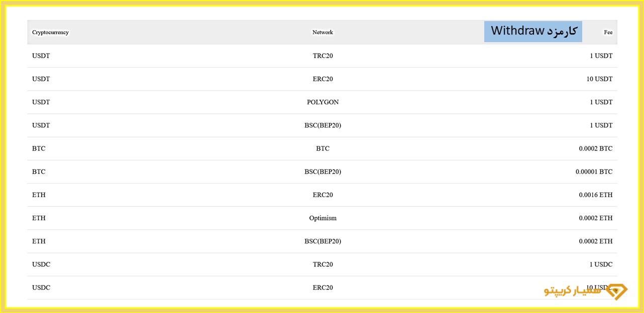Screen dimensions: 644x313
Task: Click the 0.0002 BTC fee value
Action: (x=595, y=148)
